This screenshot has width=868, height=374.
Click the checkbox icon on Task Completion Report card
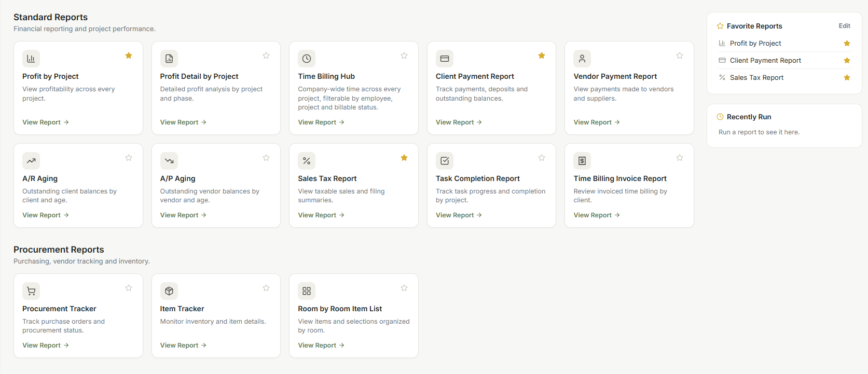click(445, 161)
